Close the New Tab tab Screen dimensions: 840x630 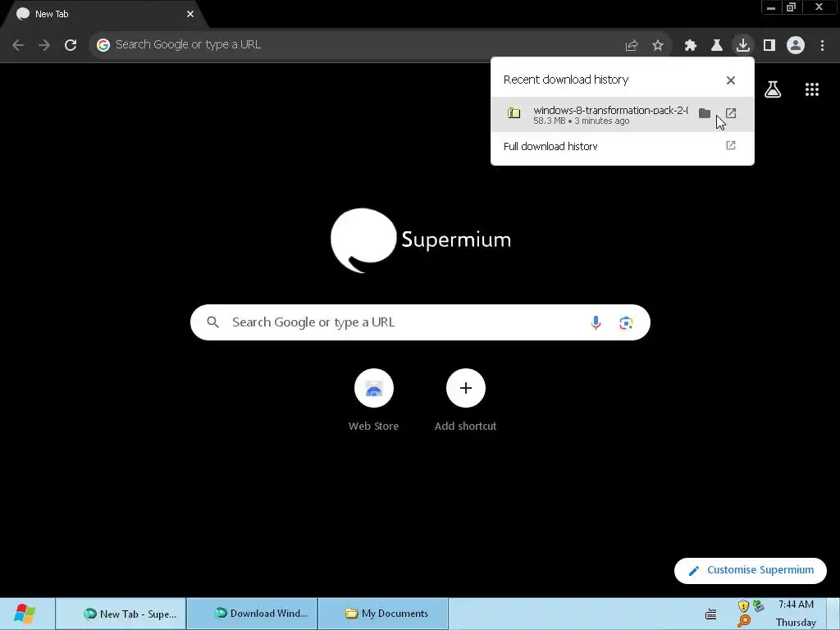coord(190,15)
